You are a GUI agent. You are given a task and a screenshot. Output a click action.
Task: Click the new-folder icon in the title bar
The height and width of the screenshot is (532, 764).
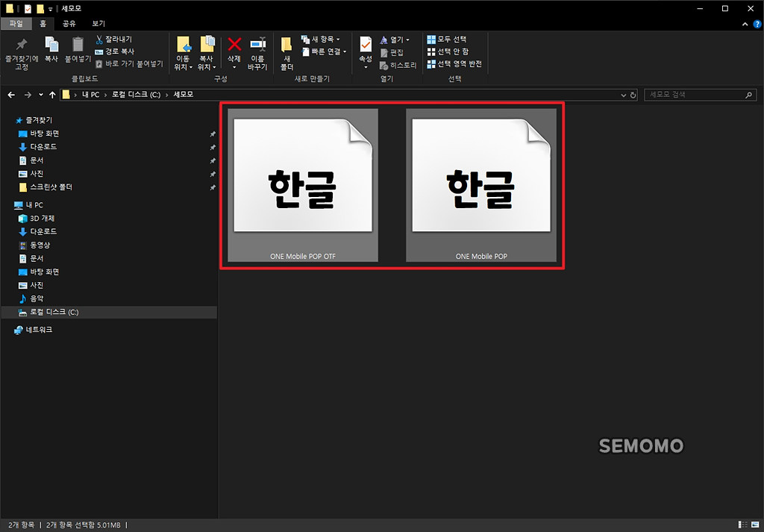point(40,9)
